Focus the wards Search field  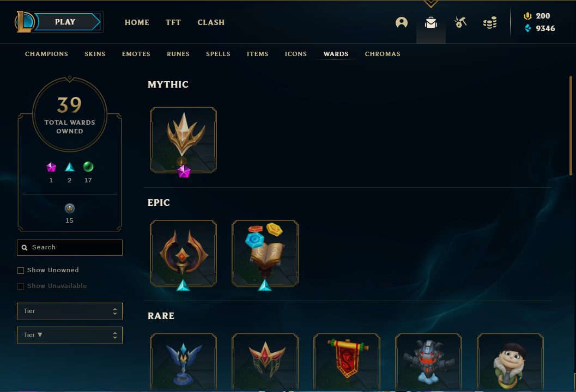pos(70,247)
